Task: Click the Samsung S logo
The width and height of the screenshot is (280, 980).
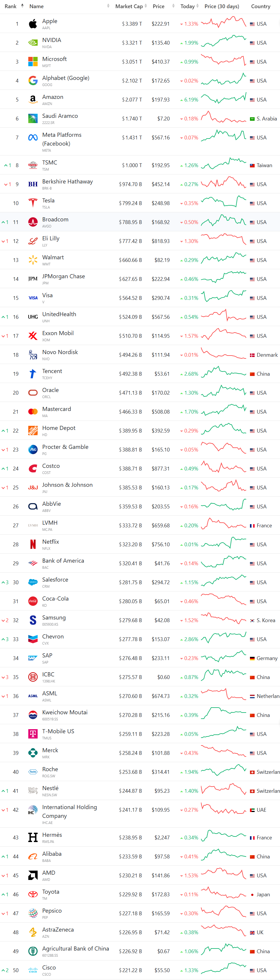Action: [x=33, y=620]
